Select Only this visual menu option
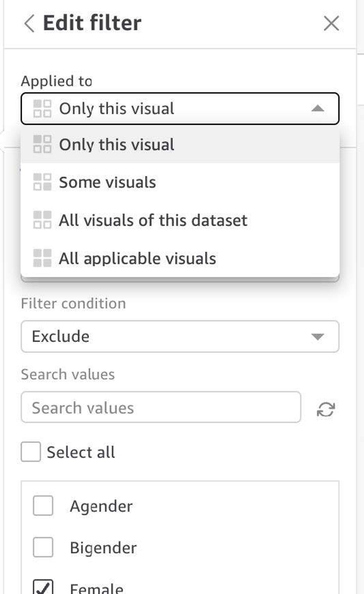This screenshot has height=594, width=364. pos(116,144)
